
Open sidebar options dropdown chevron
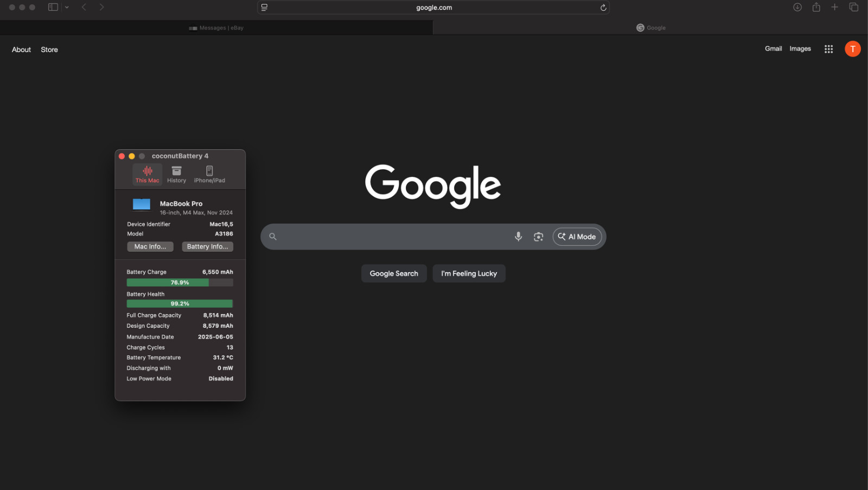pyautogui.click(x=67, y=7)
